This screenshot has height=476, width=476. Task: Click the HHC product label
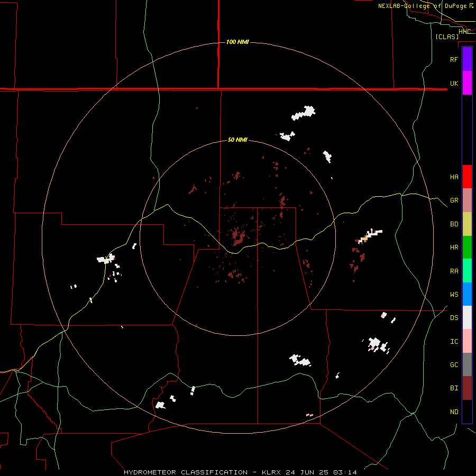point(464,32)
